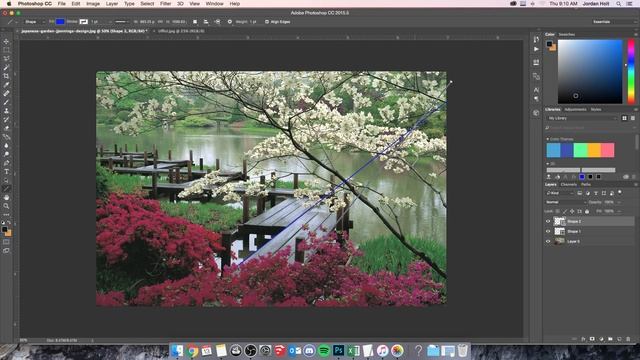
Task: Select the Brush tool
Action: click(x=6, y=102)
